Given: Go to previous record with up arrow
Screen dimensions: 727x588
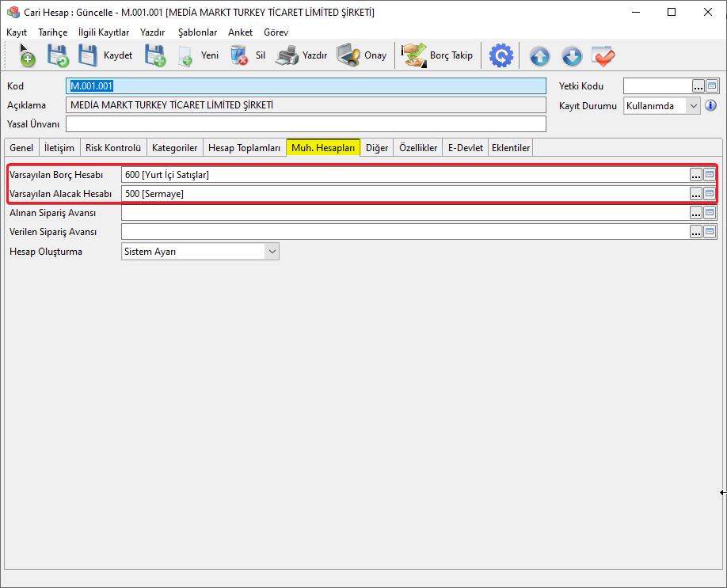Looking at the screenshot, I should (539, 56).
